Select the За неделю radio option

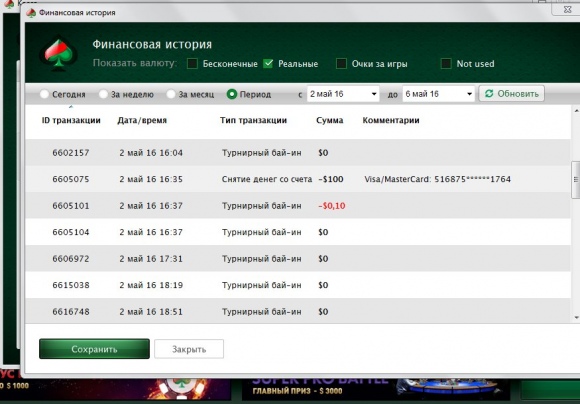103,94
